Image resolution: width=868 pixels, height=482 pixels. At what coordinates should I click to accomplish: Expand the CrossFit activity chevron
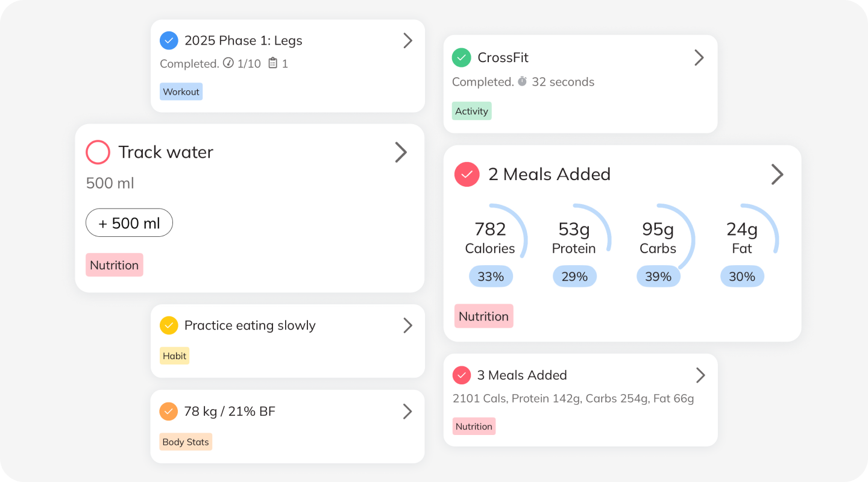click(x=699, y=58)
